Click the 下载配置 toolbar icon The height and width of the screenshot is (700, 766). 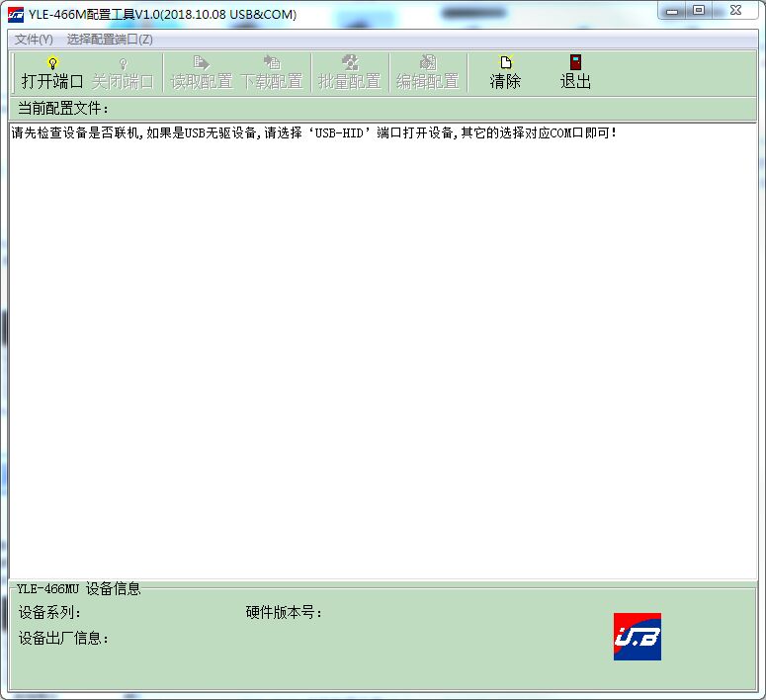tap(272, 63)
